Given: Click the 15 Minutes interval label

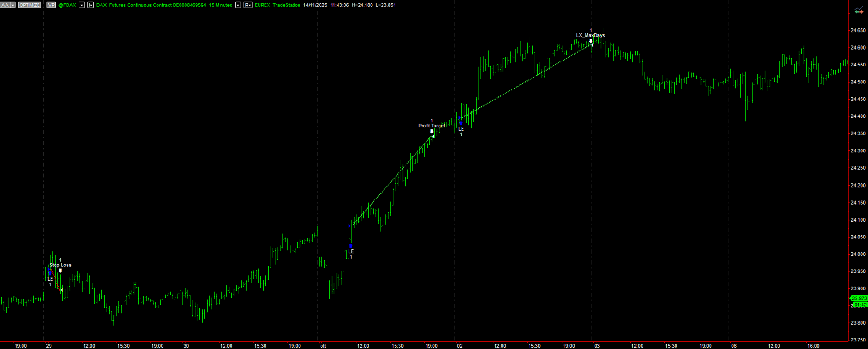Looking at the screenshot, I should [x=220, y=5].
